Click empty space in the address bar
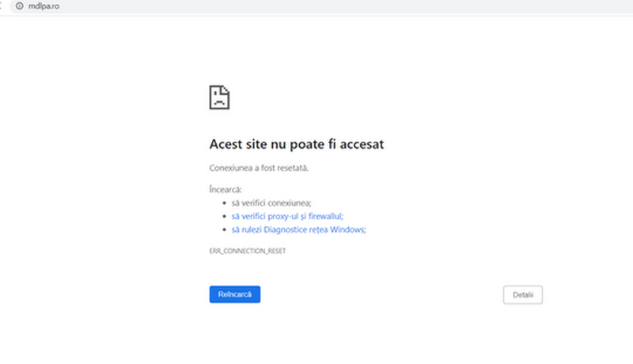 316,6
